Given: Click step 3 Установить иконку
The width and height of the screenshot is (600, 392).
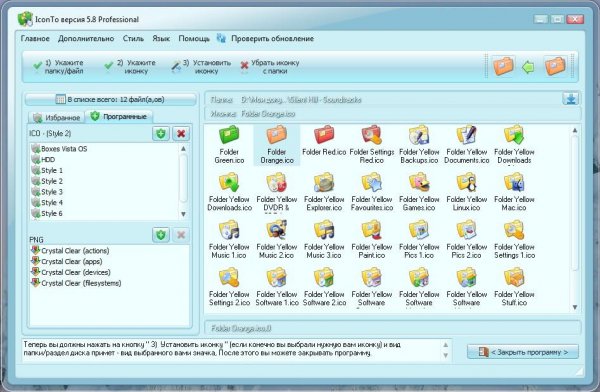Looking at the screenshot, I should point(201,67).
